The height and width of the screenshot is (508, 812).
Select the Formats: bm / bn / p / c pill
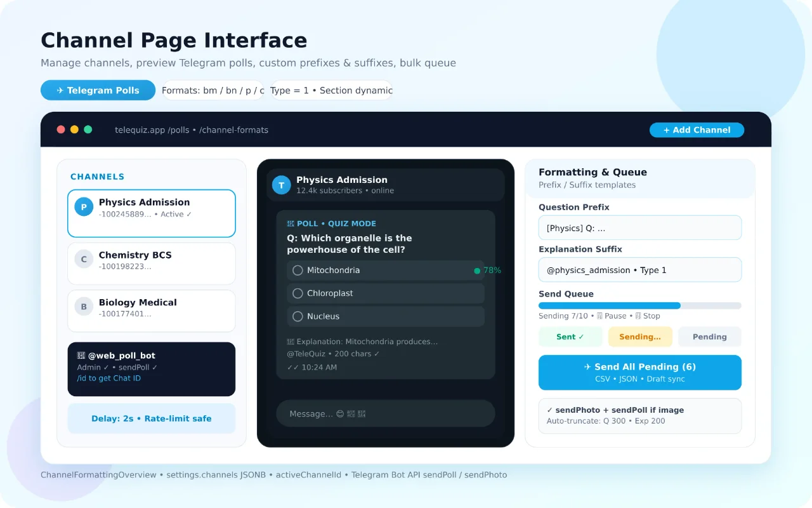tap(213, 90)
